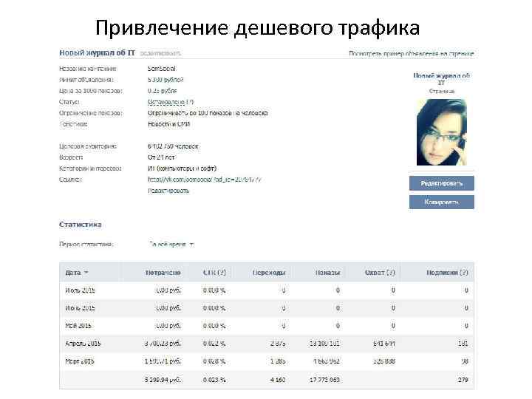Click the CTR column header text
The image size is (532, 399).
[210, 273]
